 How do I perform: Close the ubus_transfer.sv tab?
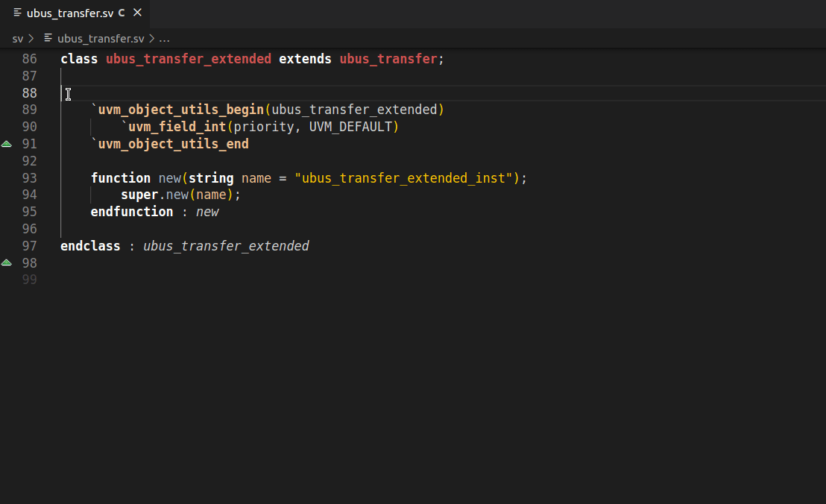pyautogui.click(x=136, y=13)
